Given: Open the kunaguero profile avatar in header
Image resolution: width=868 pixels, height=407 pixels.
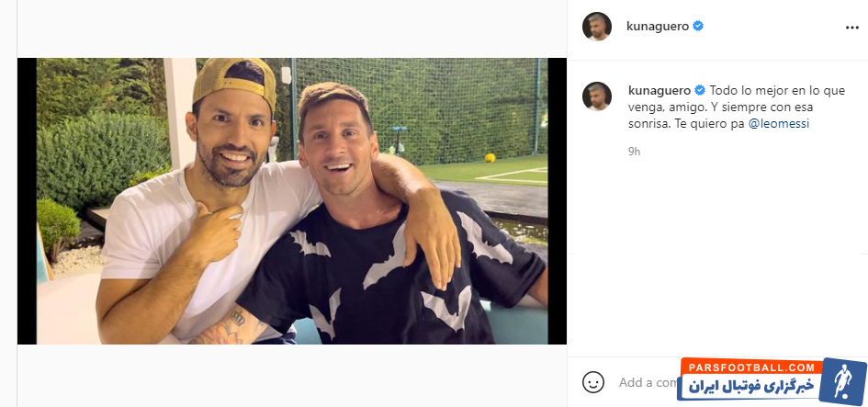Looking at the screenshot, I should coord(597,27).
